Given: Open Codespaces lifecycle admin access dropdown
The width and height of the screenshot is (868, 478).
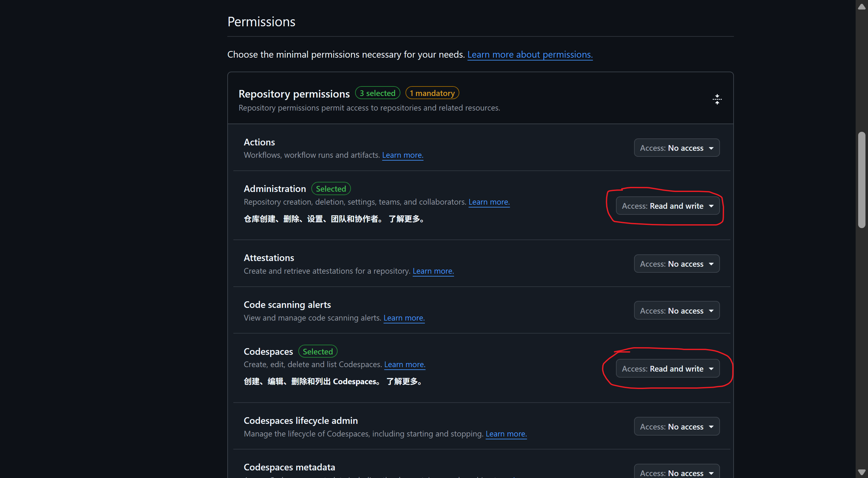Looking at the screenshot, I should 676,426.
